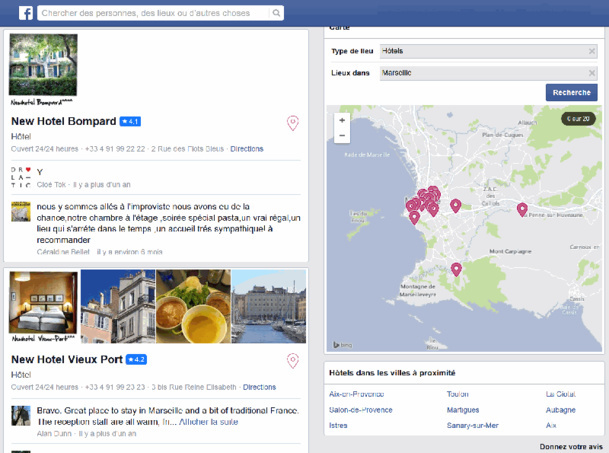Screen dimensions: 609x453
Task: Open Vieux Port harbor view photo
Action: (x=269, y=307)
